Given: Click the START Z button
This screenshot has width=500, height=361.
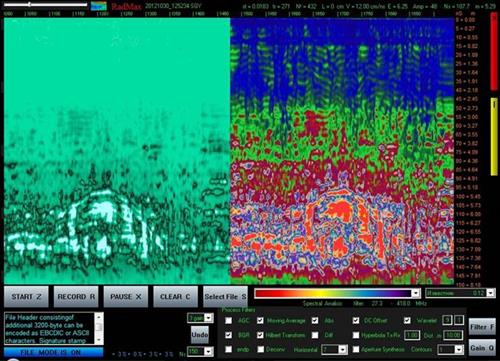Looking at the screenshot, I should click(x=26, y=297).
